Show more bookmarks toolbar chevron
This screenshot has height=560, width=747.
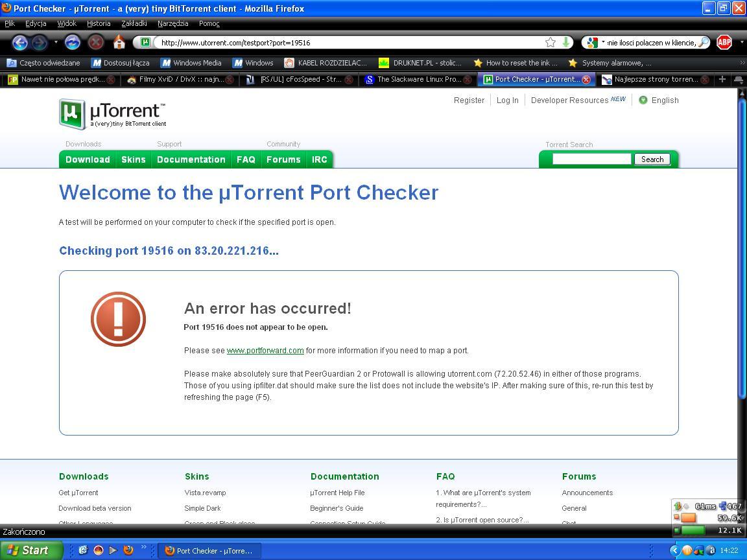742,62
